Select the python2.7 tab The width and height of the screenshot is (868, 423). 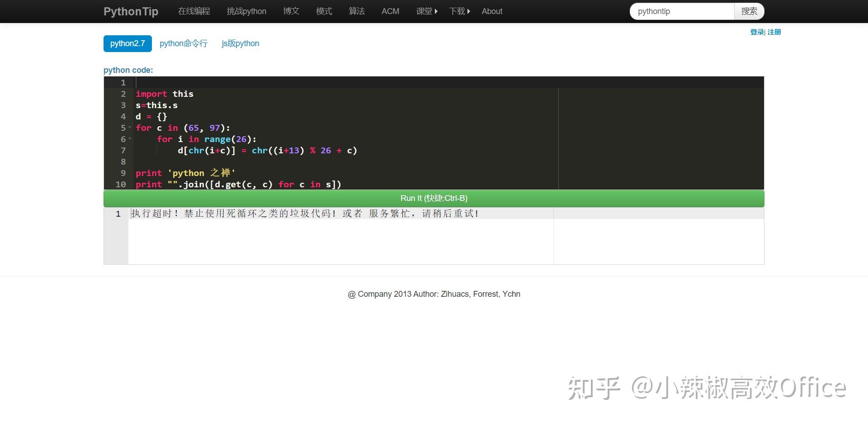[127, 43]
